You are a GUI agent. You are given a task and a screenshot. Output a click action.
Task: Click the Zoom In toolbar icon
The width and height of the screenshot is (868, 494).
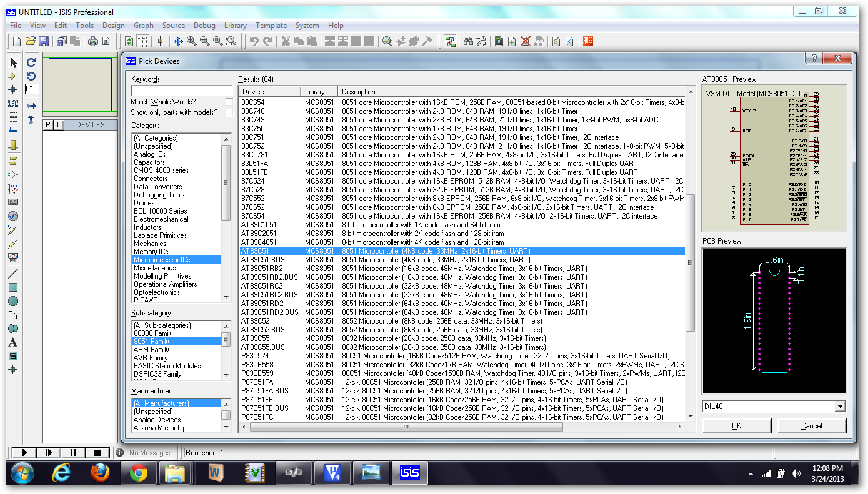190,41
